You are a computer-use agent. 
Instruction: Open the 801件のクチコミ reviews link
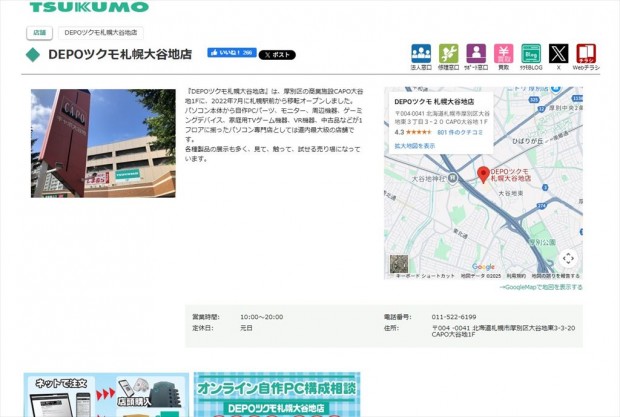coord(460,132)
